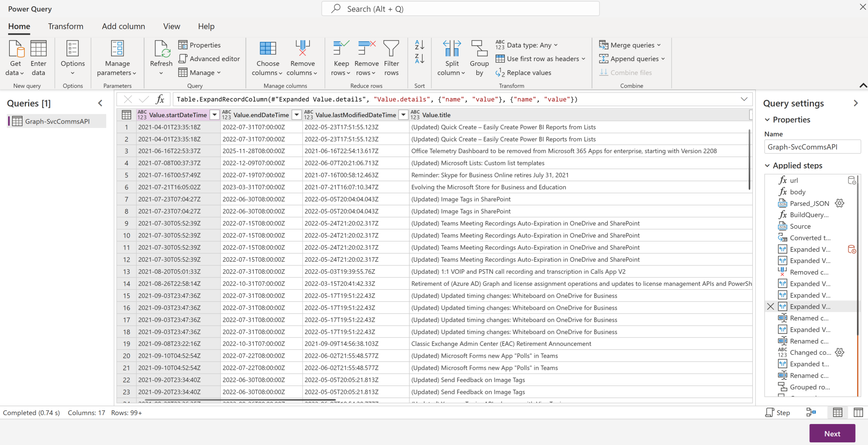
Task: Open gear settings for Parsed_JSON step
Action: click(x=840, y=203)
